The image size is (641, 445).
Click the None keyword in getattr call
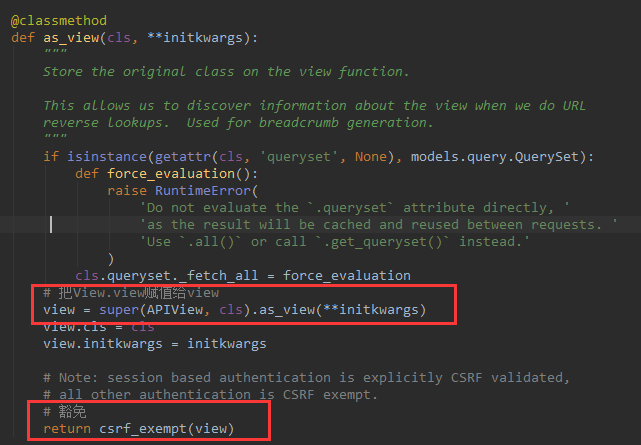370,157
